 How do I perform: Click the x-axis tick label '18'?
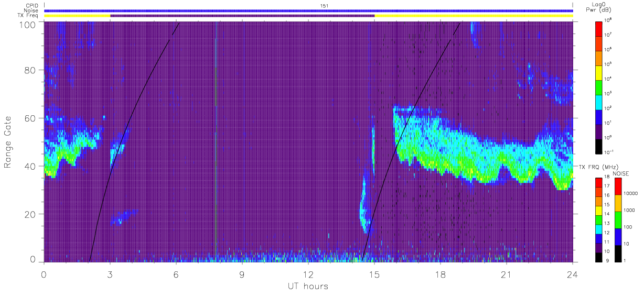[x=441, y=274]
